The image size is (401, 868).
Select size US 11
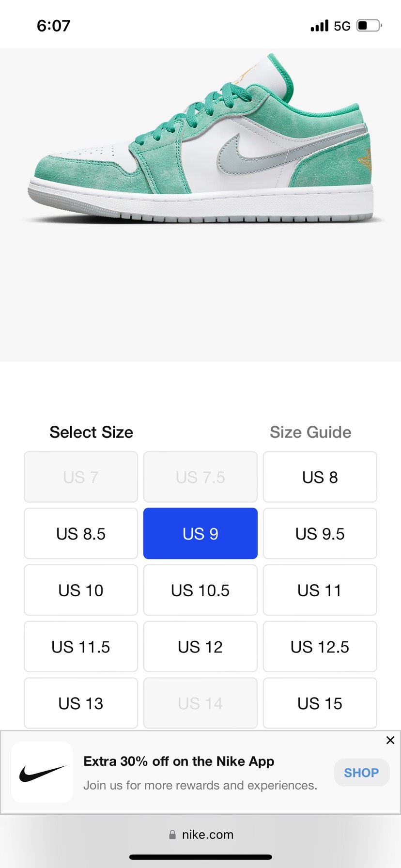320,590
